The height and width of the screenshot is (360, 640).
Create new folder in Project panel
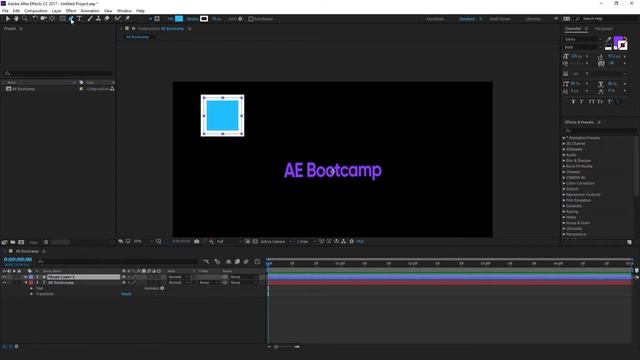tap(13, 242)
